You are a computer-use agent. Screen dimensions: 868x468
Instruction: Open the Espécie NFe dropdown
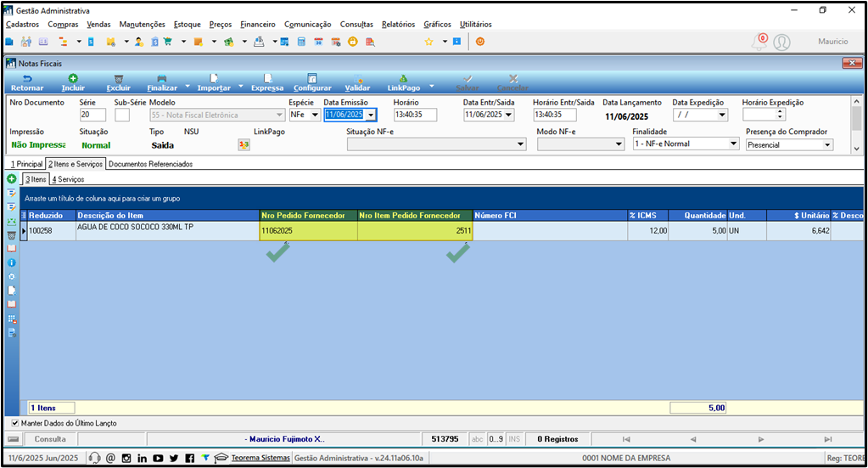pos(315,115)
